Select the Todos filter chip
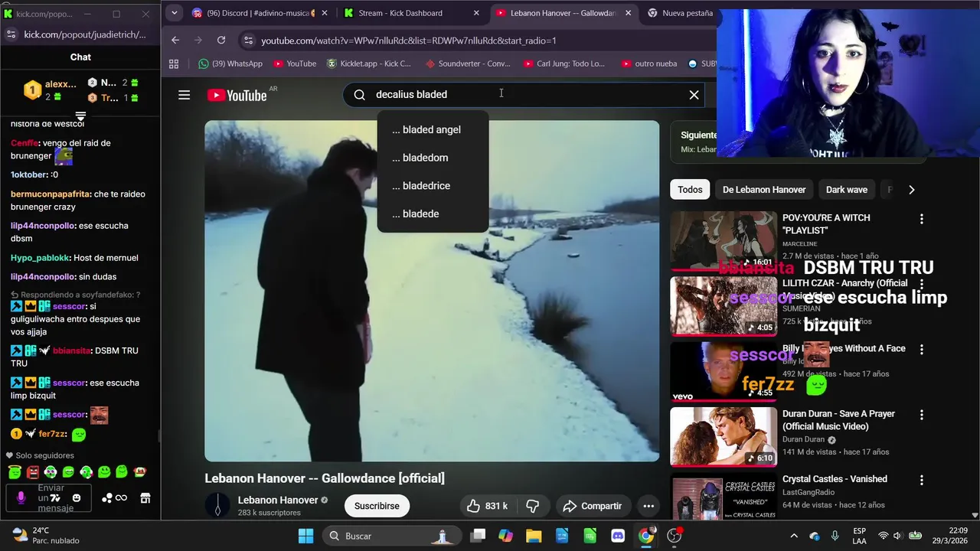 (690, 190)
